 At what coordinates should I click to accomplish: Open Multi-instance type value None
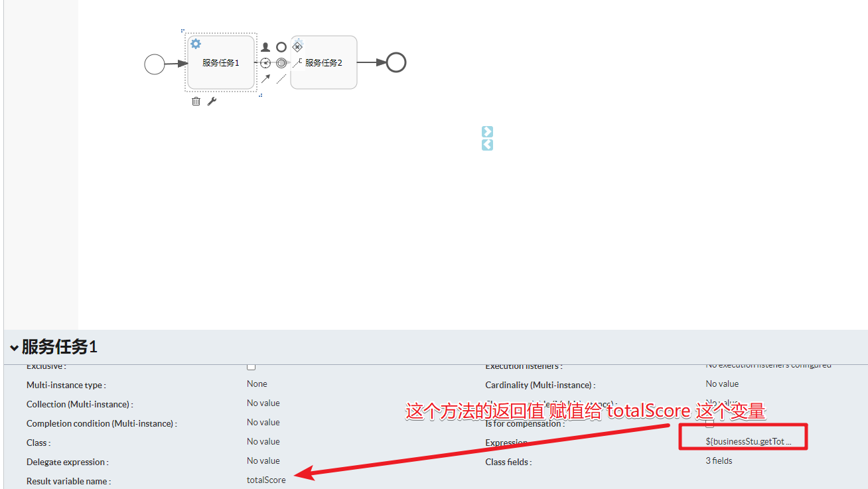pyautogui.click(x=257, y=384)
